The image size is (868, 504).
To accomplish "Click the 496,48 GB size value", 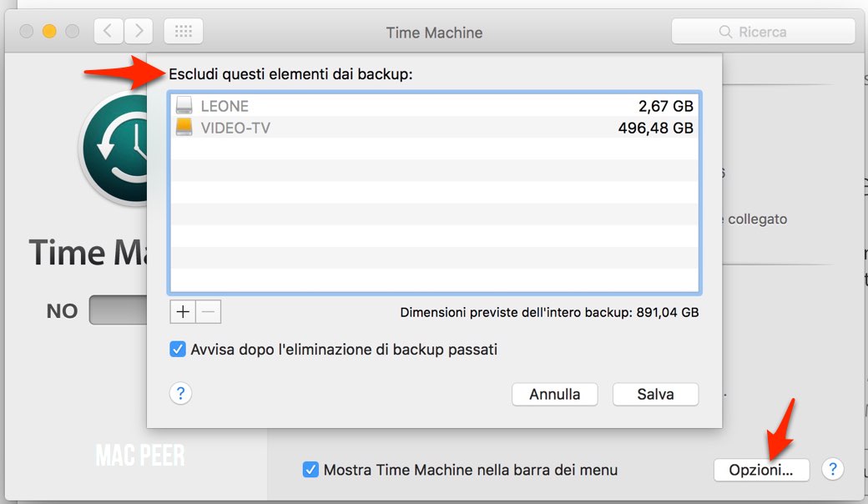I will point(655,128).
